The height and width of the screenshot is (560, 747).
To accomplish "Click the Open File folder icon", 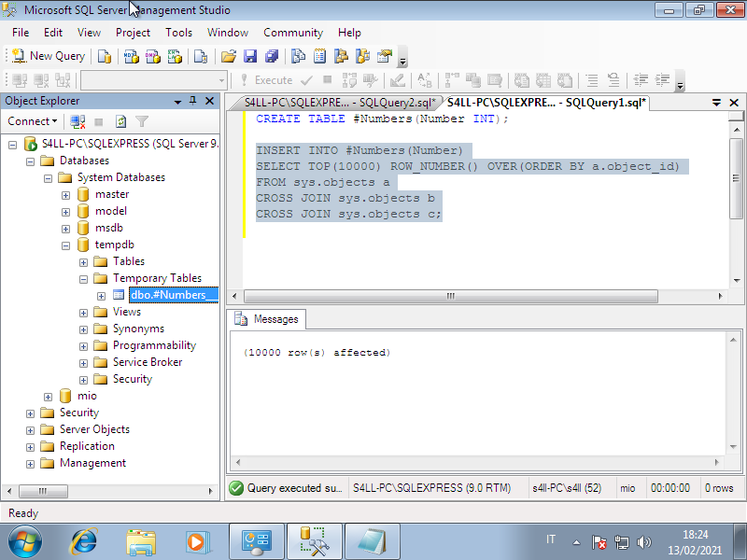I will [229, 56].
